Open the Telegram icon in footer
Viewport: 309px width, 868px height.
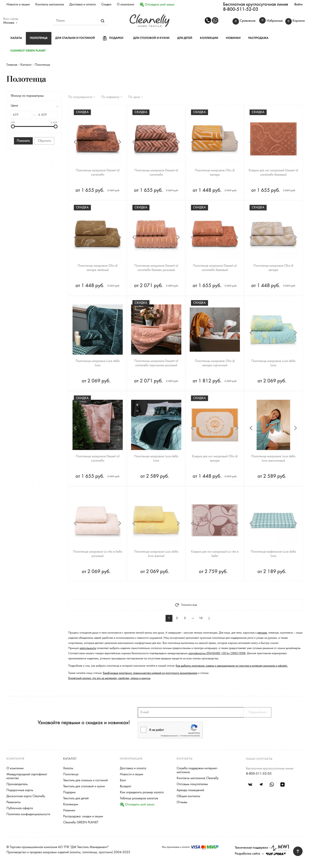(261, 784)
